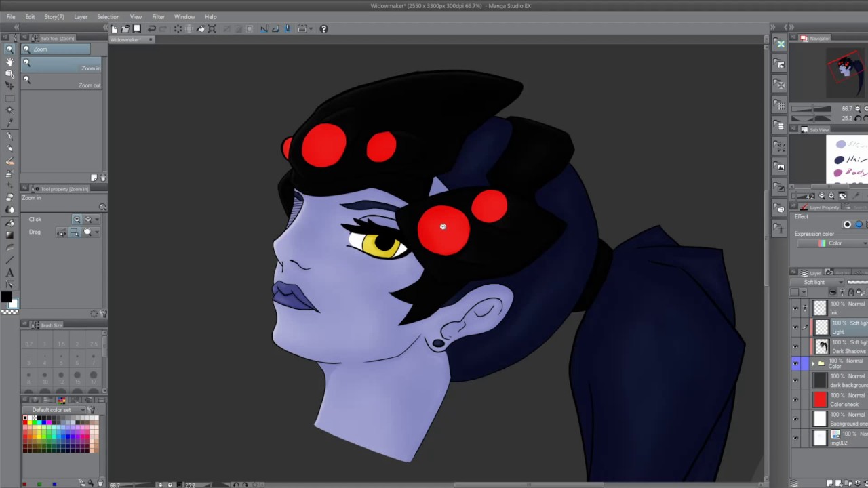Select the Gradient tool in the toolbox
Screen dimensions: 868x488
9,235
